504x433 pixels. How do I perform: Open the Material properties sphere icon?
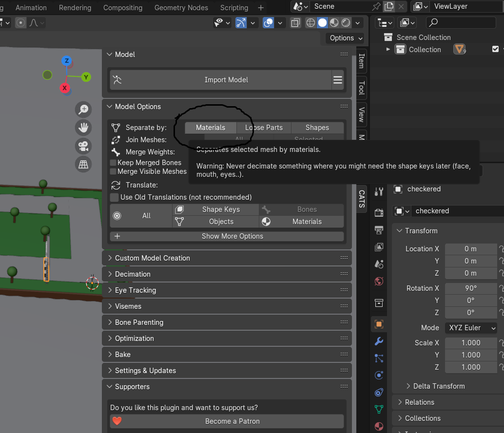379,426
